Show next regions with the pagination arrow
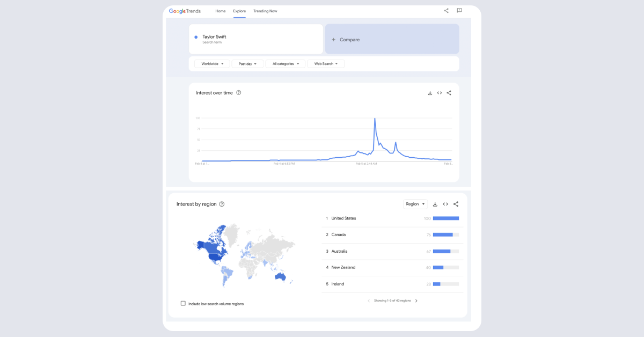Viewport: 644px width, 337px height. coord(417,301)
